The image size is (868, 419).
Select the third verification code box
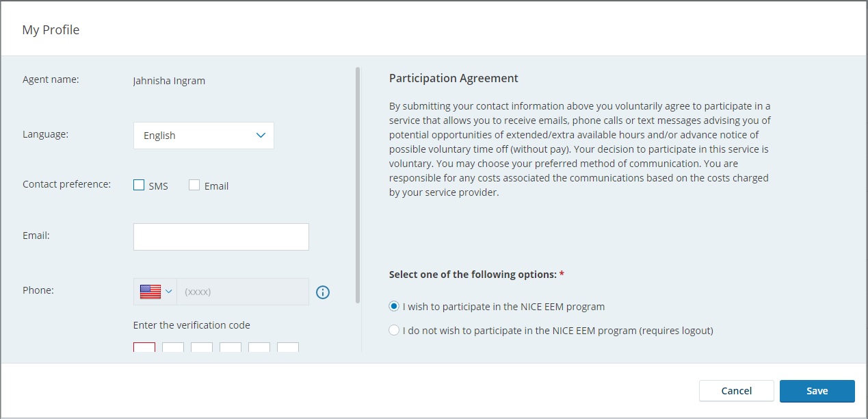click(202, 347)
